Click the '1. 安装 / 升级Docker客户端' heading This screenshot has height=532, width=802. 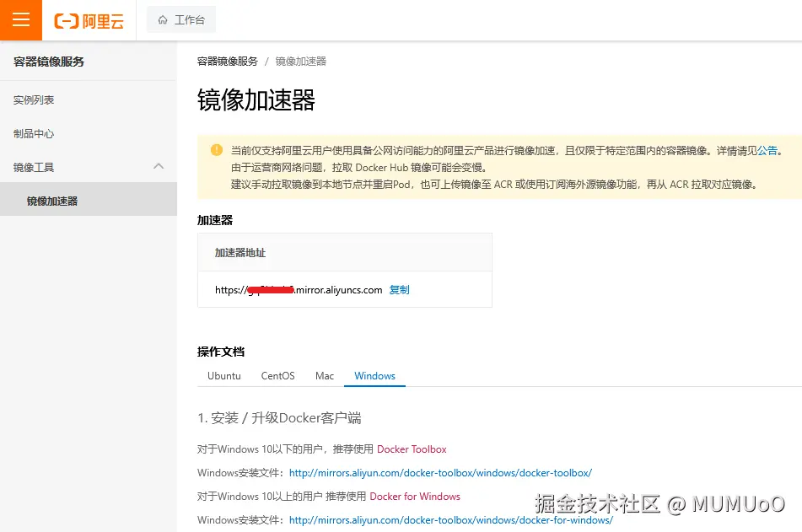coord(279,418)
